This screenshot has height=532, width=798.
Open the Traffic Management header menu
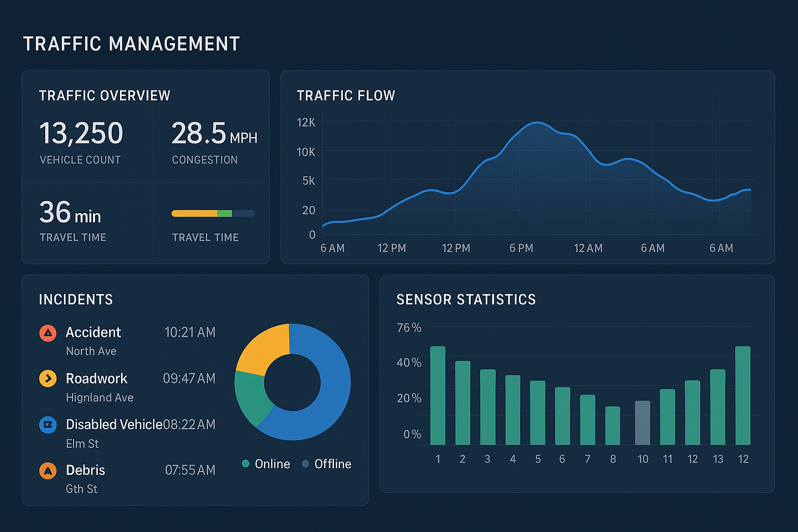click(x=131, y=44)
